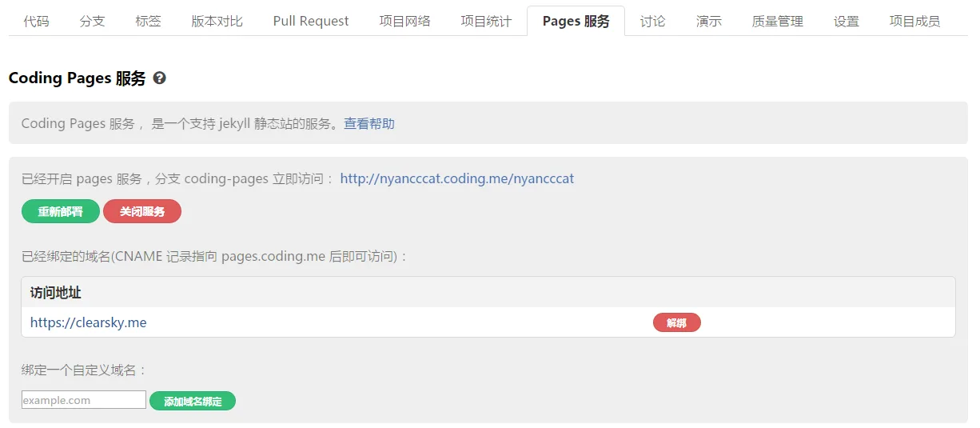Click the 添加域名绑定 button
The width and height of the screenshot is (980, 428).
tap(193, 401)
